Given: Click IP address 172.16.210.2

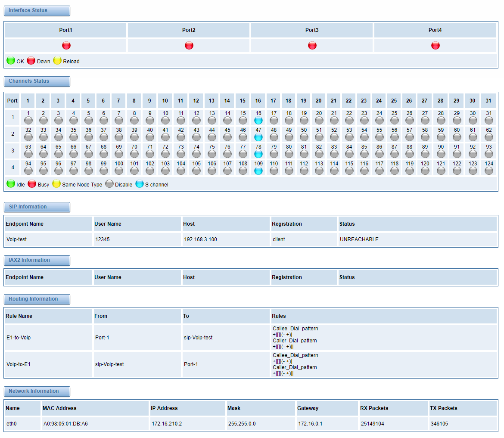Looking at the screenshot, I should coord(167,423).
